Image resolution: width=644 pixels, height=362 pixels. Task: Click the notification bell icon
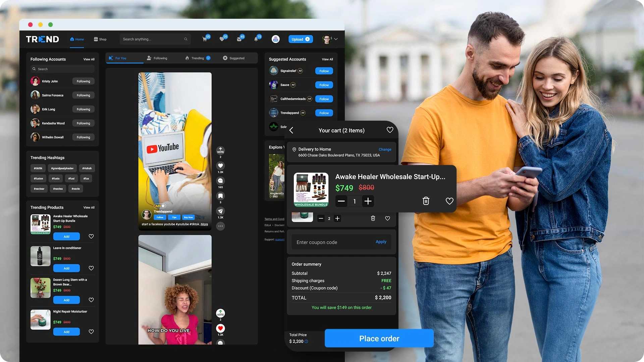tap(256, 39)
